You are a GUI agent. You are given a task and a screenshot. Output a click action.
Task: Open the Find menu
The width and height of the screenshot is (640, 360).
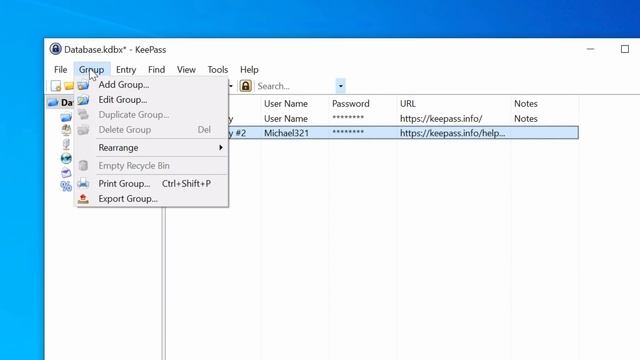click(x=156, y=70)
